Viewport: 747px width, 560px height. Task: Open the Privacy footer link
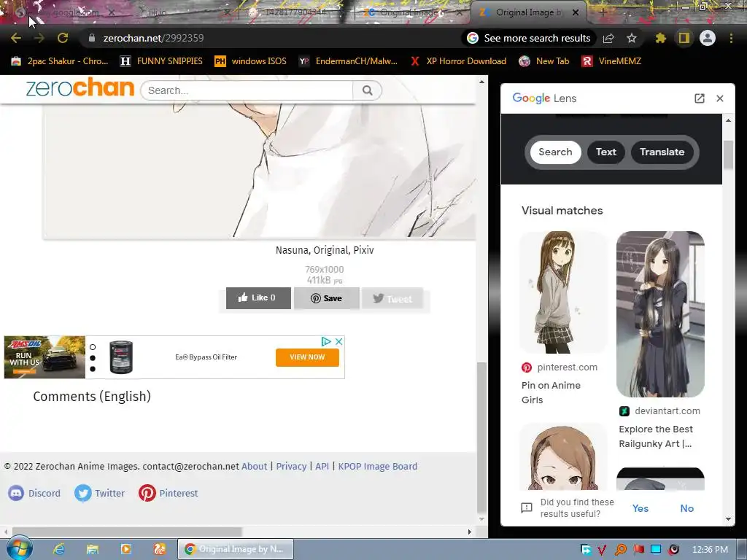(x=291, y=466)
